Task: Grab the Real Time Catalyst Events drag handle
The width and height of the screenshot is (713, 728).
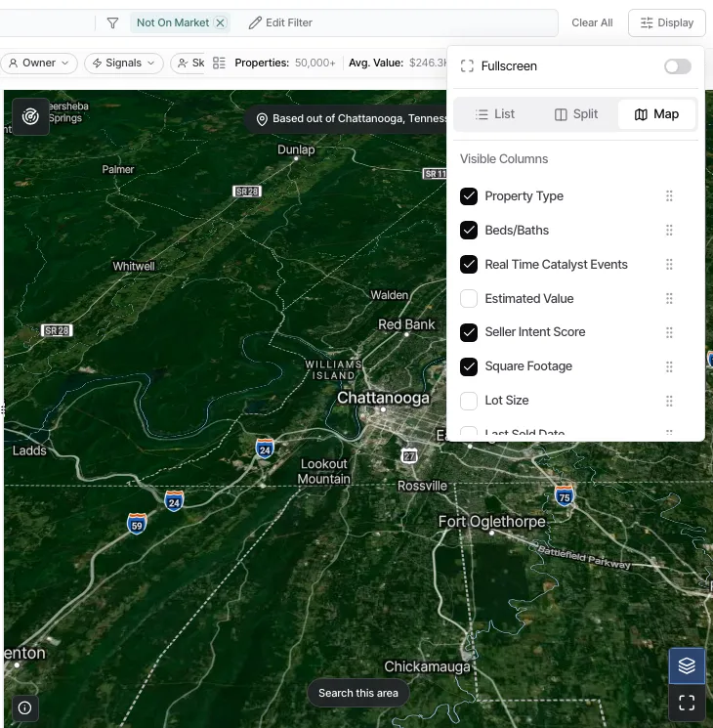Action: pos(669,265)
